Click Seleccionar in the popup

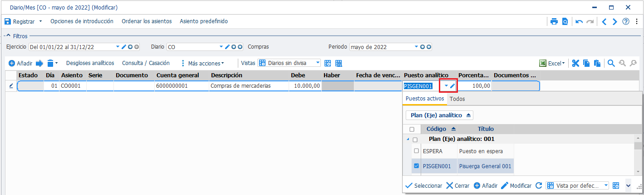(x=424, y=185)
